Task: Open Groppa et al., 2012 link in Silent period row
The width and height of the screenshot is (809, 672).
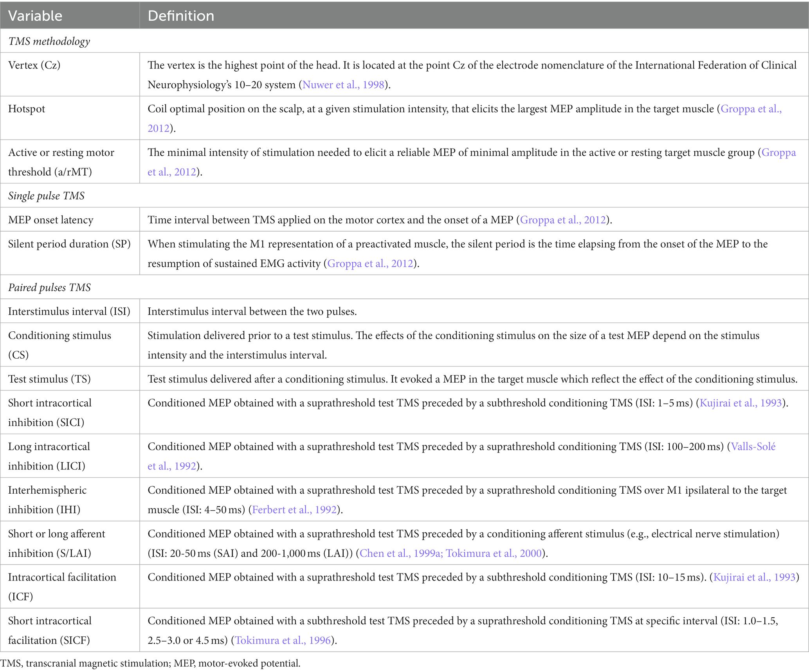Action: pyautogui.click(x=370, y=264)
